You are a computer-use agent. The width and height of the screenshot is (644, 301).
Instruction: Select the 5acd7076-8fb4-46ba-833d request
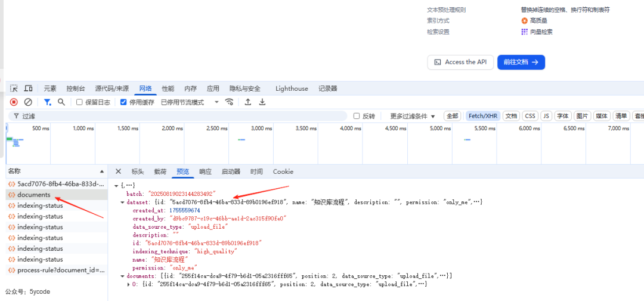coord(57,184)
